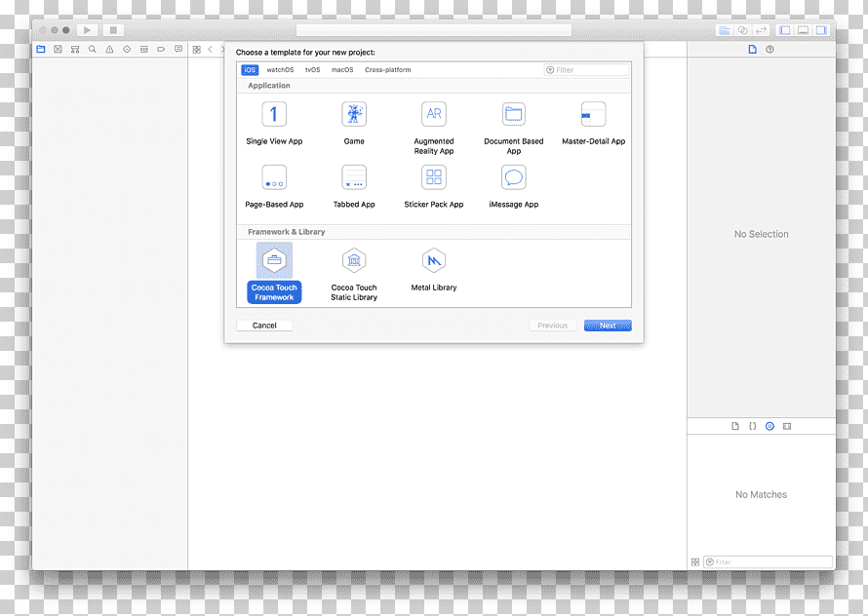868x616 pixels.
Task: Open the Find navigator
Action: pos(93,50)
